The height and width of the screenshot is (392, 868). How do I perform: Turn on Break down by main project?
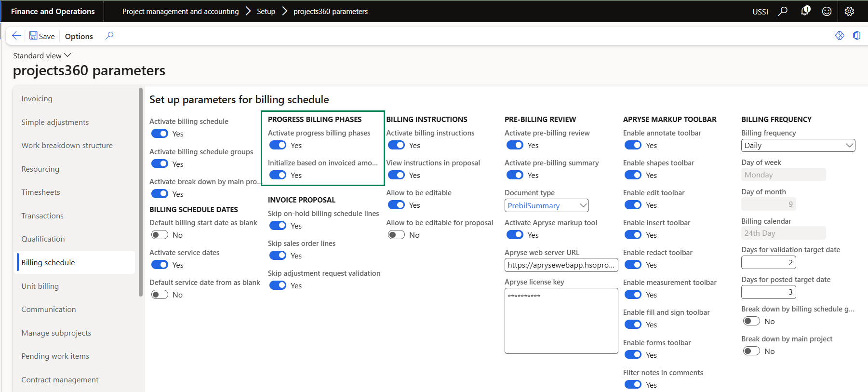(751, 351)
